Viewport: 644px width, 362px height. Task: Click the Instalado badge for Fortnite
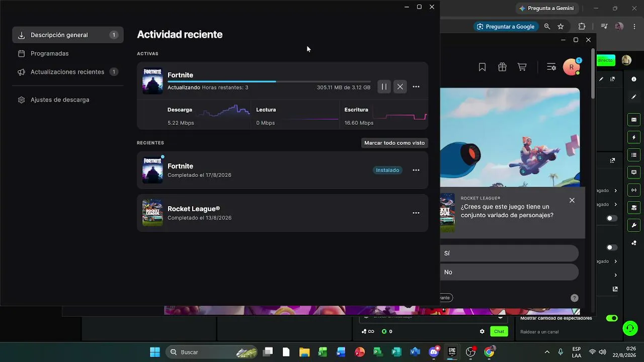pyautogui.click(x=387, y=170)
